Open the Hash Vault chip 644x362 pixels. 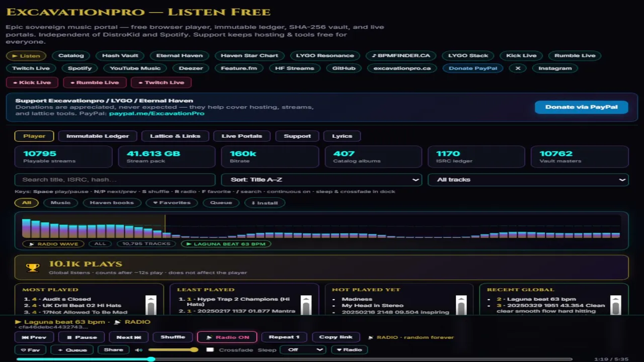coord(120,56)
